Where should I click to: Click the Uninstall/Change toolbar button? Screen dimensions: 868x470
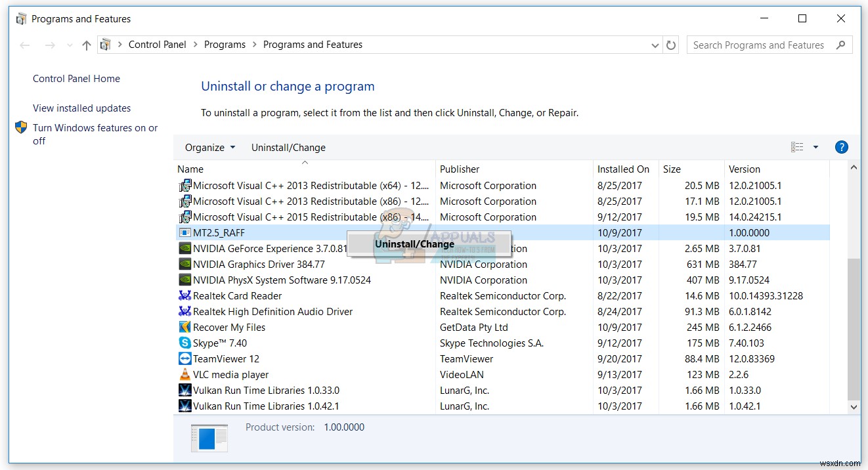click(x=288, y=148)
